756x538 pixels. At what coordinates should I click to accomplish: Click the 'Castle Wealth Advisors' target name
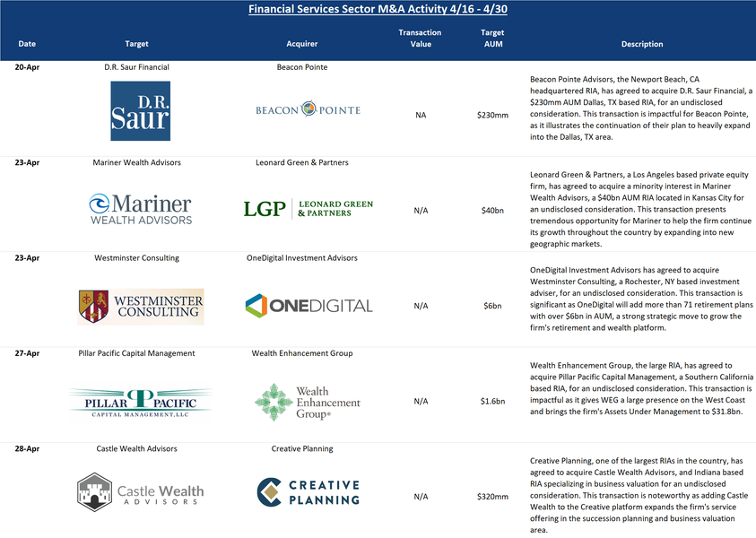(136, 448)
